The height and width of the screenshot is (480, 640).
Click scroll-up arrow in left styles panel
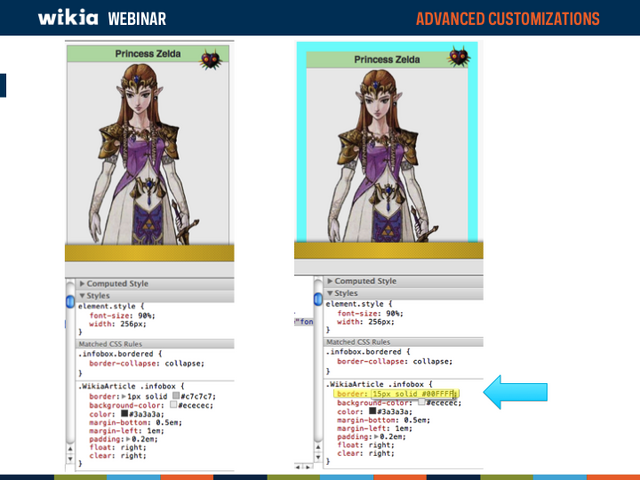(70, 449)
